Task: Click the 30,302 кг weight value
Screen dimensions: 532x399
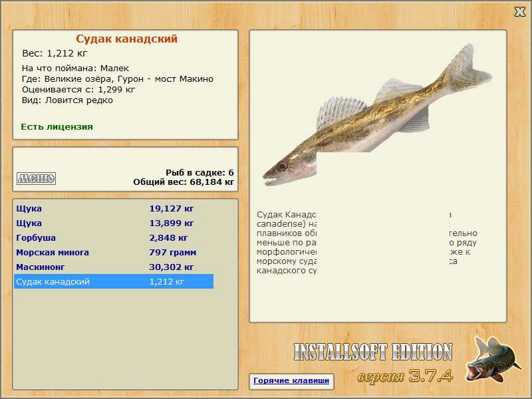Action: coord(172,267)
